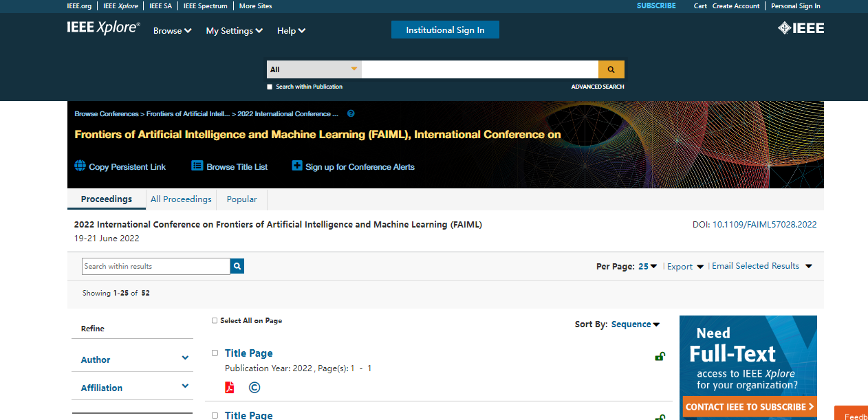868x420 pixels.
Task: Click the Browse Title List icon
Action: 197,166
